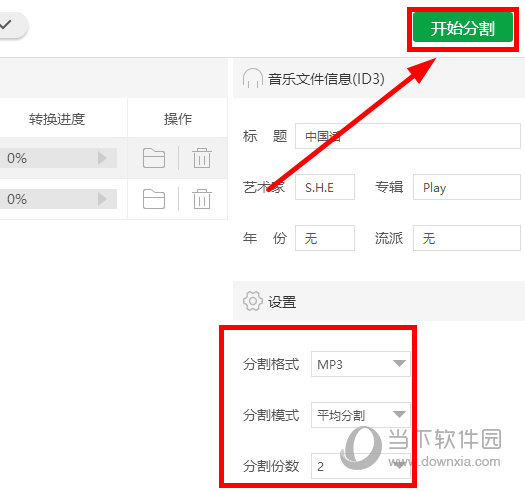This screenshot has width=525, height=491.
Task: Open the 分割格式 MP3 dropdown
Action: point(361,364)
